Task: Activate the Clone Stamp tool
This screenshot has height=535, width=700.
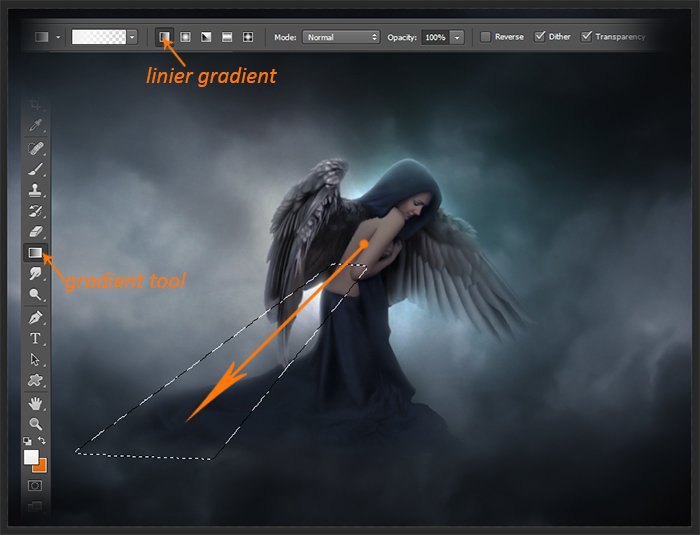Action: click(35, 190)
